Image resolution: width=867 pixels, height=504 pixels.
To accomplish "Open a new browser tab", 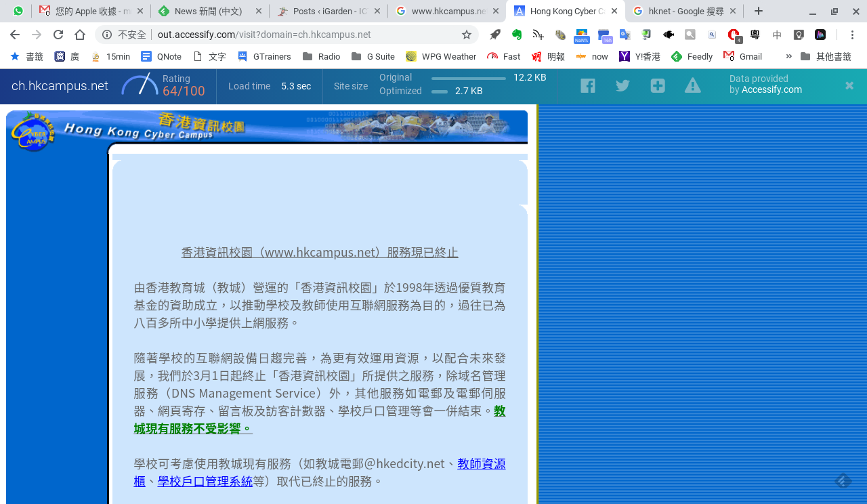I will coord(759,11).
